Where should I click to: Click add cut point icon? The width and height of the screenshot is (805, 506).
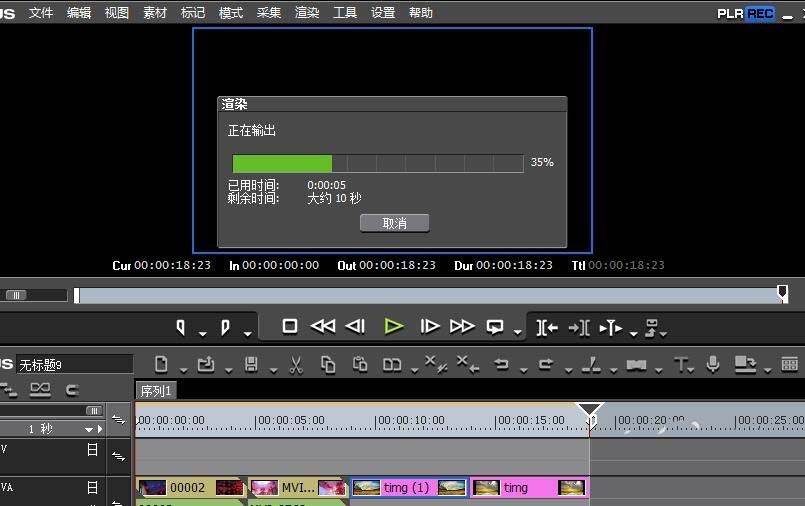tap(591, 364)
